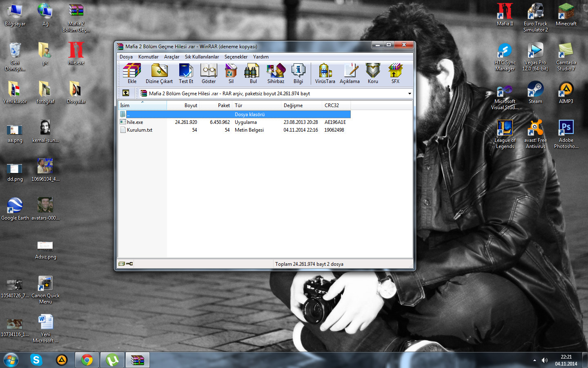
Task: Select the Camtasia Studio 7 shortcut
Action: tap(566, 56)
